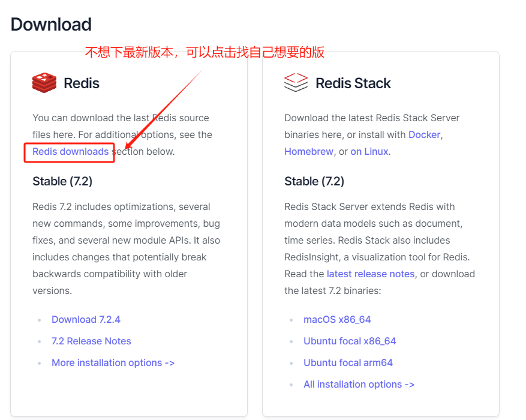Image resolution: width=526 pixels, height=420 pixels.
Task: Follow the Docker install link
Action: pyautogui.click(x=424, y=134)
